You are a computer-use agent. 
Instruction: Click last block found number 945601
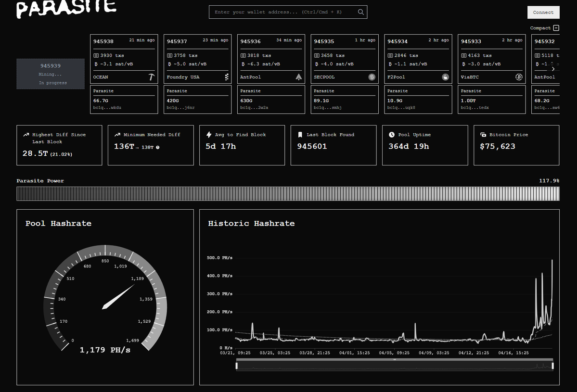(x=312, y=146)
